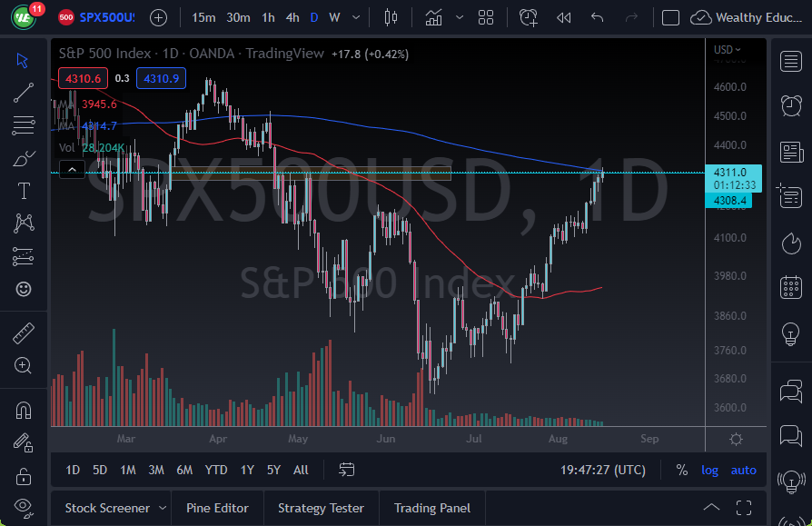Viewport: 812px width, 526px height.
Task: Toggle Lock All Drawing Tools
Action: click(x=23, y=476)
